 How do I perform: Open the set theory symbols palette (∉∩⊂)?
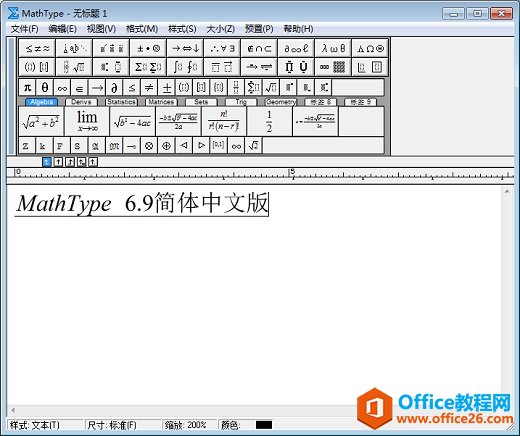click(x=259, y=49)
